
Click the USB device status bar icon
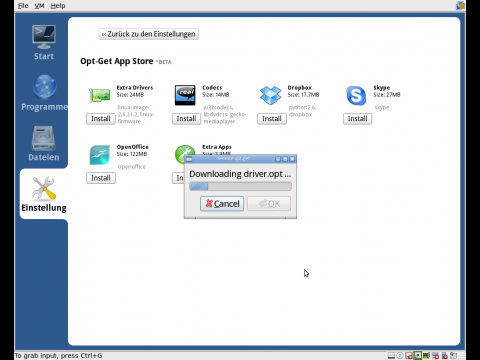pyautogui.click(x=444, y=356)
